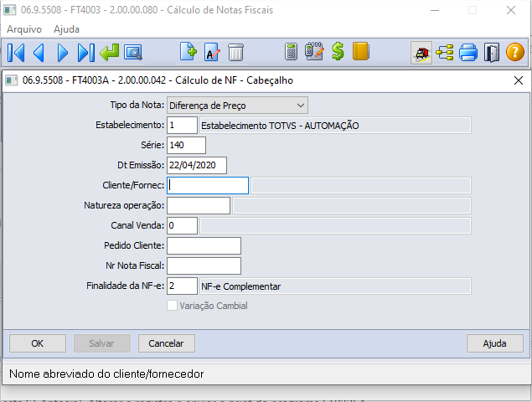Open the Ajuda menu
This screenshot has width=532, height=402.
(x=67, y=29)
